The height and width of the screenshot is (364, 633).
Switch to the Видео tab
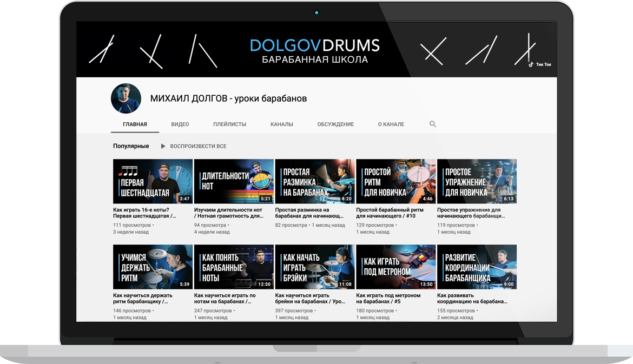pyautogui.click(x=180, y=124)
